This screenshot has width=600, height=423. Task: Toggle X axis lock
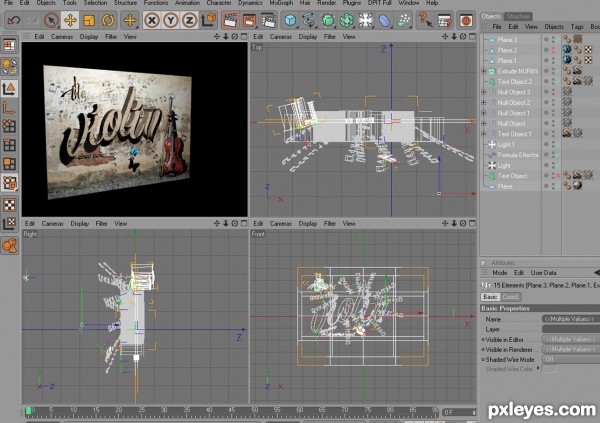(x=152, y=20)
